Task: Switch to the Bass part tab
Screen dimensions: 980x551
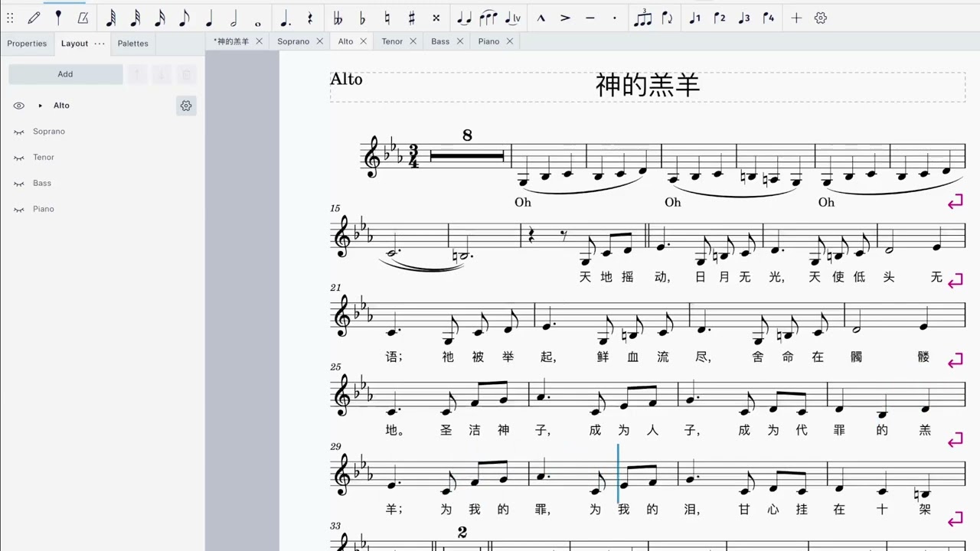Action: click(440, 41)
